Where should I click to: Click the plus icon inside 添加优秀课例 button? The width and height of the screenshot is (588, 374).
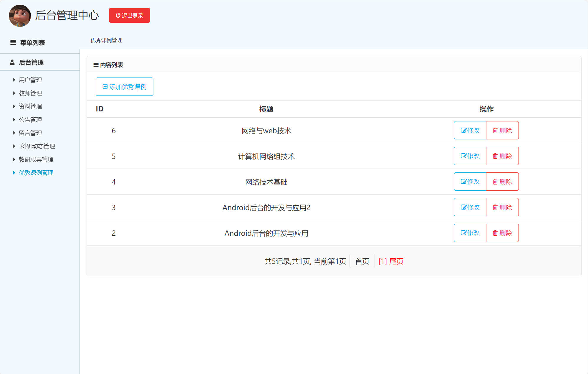point(104,86)
